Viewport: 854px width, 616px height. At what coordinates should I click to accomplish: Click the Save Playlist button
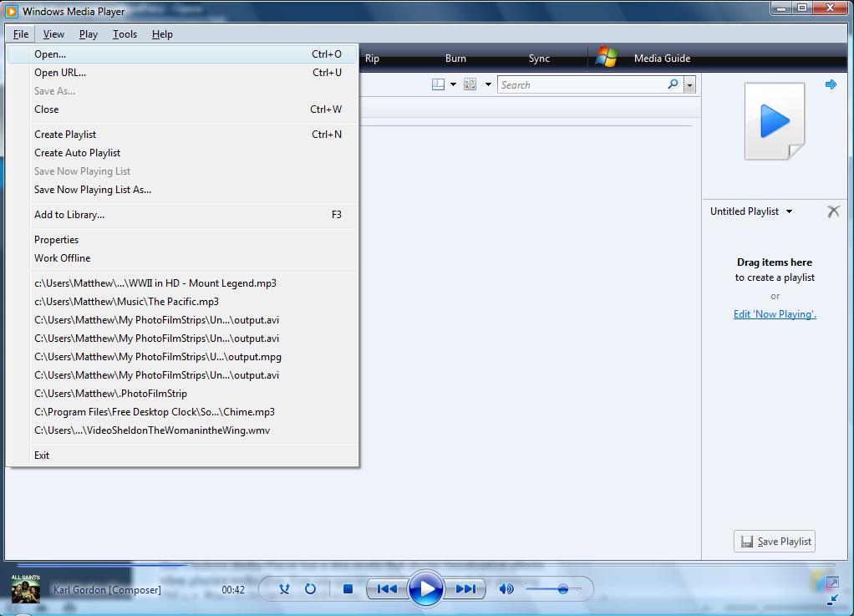point(775,542)
